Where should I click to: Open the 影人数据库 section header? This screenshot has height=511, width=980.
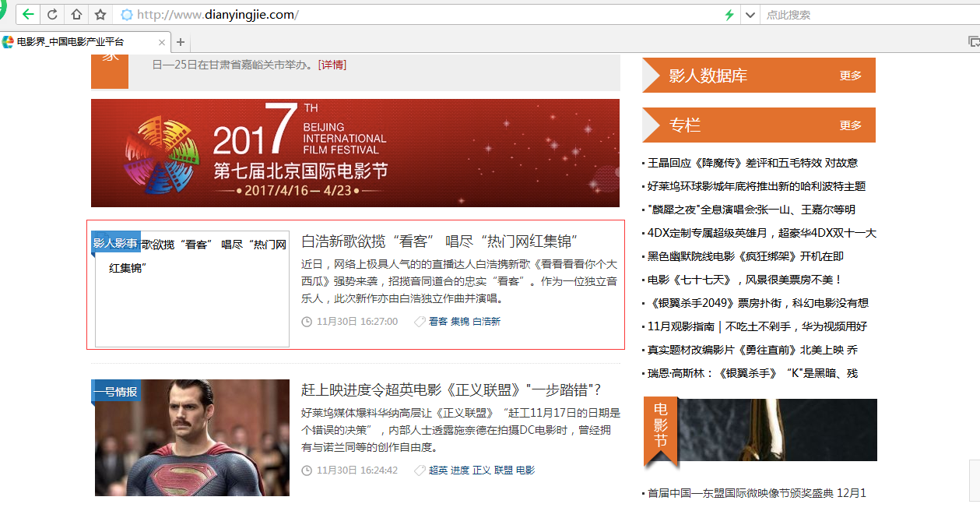click(x=708, y=76)
